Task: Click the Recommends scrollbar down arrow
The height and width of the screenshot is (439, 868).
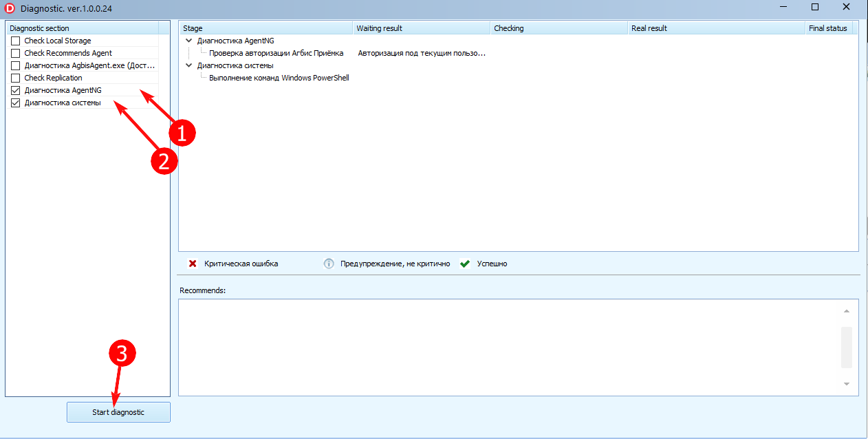Action: coord(847,384)
